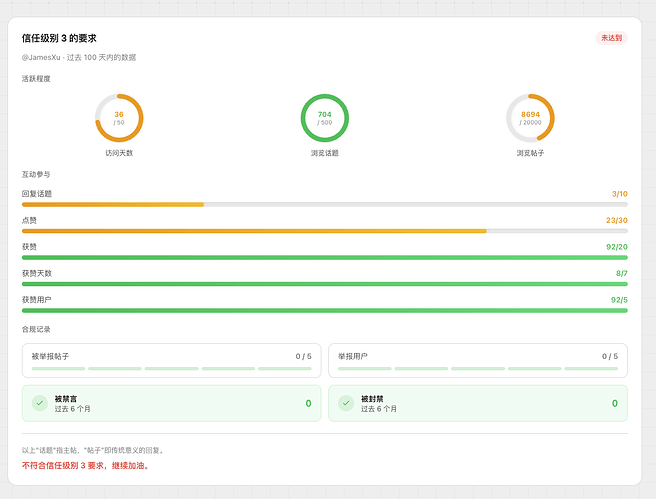Image resolution: width=656 pixels, height=499 pixels.
Task: Click the 被禁言 label
Action: (x=66, y=399)
